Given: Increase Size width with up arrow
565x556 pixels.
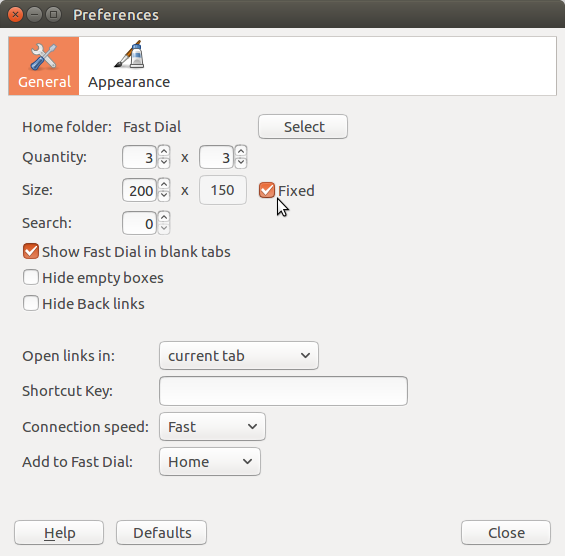Looking at the screenshot, I should point(164,184).
